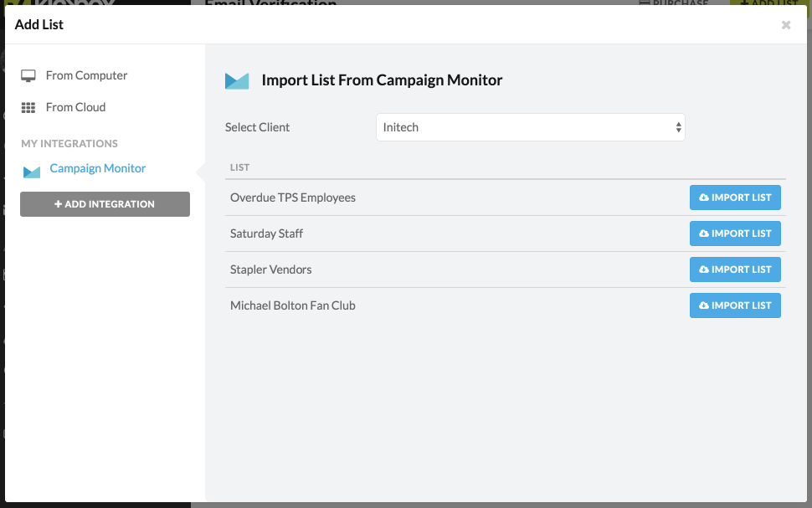Click the LIST column header

click(x=239, y=167)
